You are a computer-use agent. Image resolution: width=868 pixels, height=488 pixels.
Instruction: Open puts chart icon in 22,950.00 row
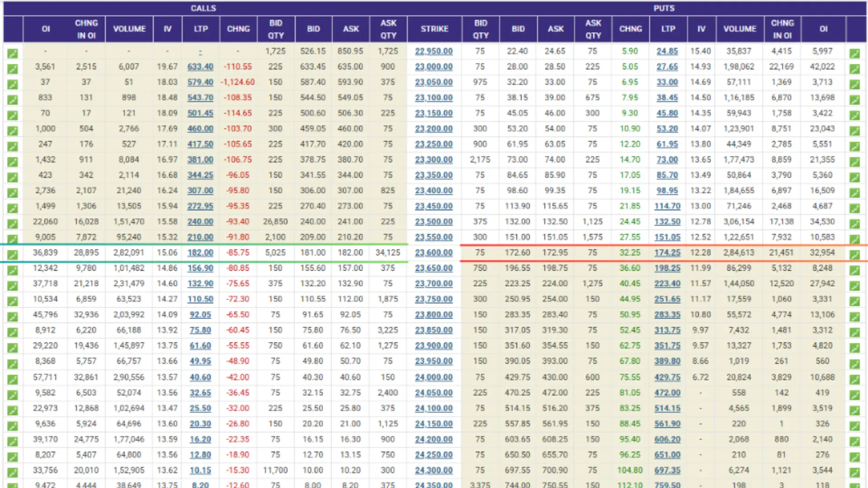(854, 53)
